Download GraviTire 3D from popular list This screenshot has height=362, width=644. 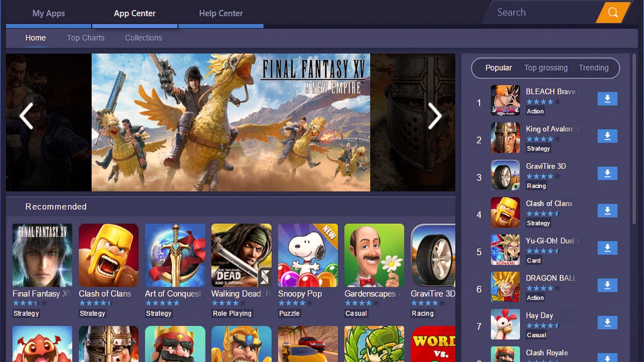607,173
